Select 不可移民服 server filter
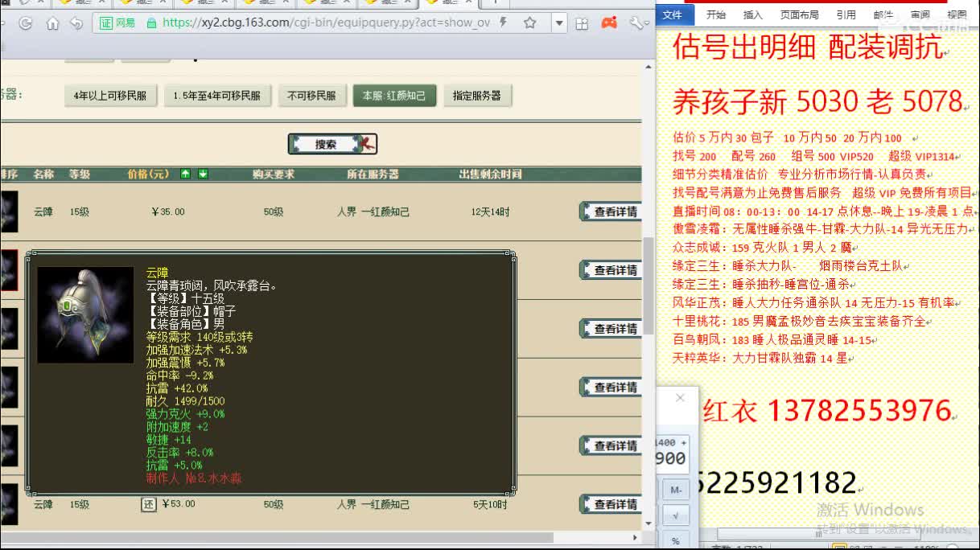980x550 pixels. (312, 96)
